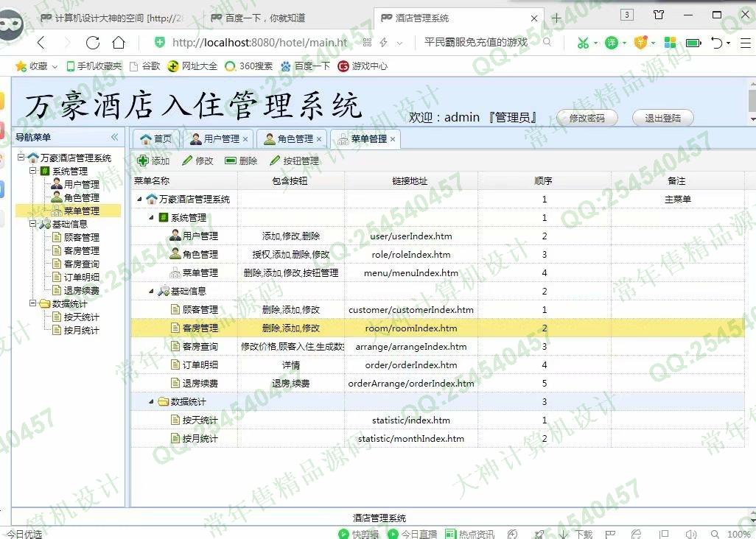Image resolution: width=756 pixels, height=539 pixels.
Task: Click the green plus 添加 icon
Action: 143,161
